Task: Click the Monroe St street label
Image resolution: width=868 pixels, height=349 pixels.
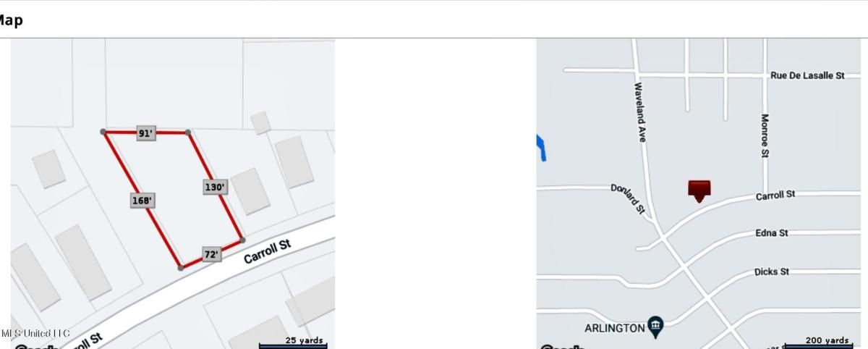Action: point(765,135)
